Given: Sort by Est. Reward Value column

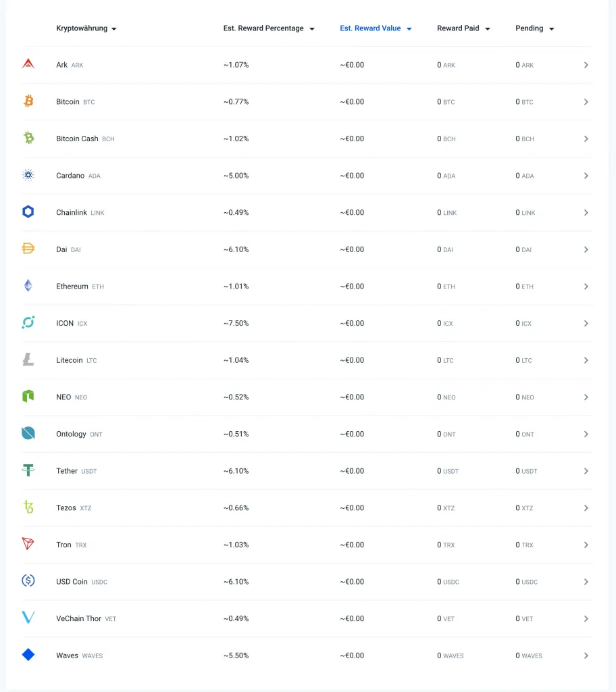Looking at the screenshot, I should (x=375, y=28).
